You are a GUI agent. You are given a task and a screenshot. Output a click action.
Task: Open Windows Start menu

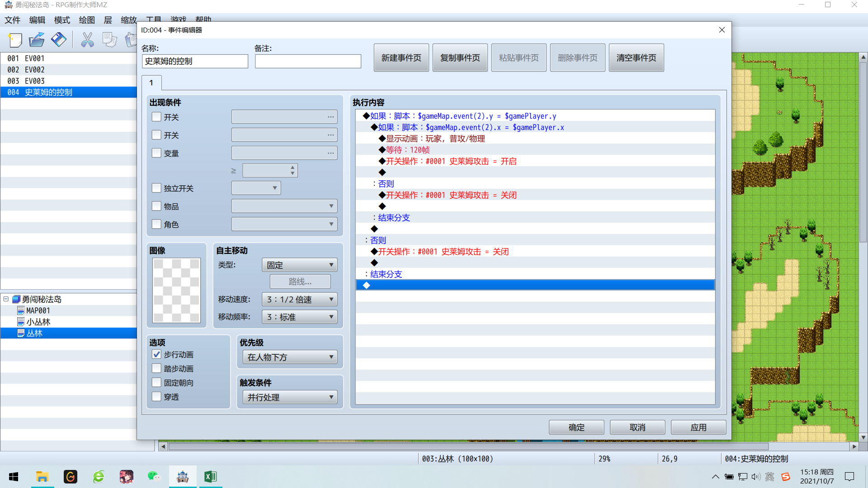14,477
